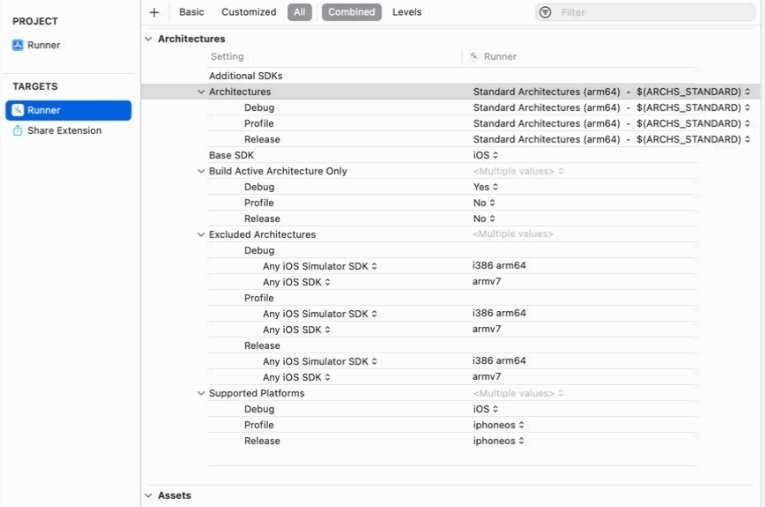765x507 pixels.
Task: Open Base SDK iOS popup
Action: pos(485,155)
